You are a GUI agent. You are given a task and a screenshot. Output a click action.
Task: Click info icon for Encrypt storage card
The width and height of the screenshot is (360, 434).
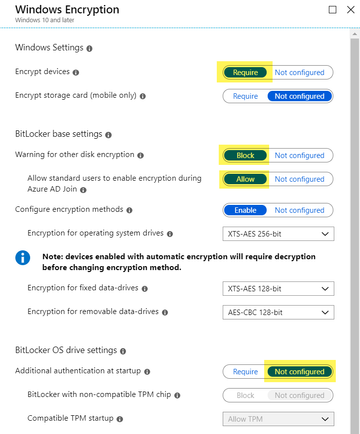(143, 96)
